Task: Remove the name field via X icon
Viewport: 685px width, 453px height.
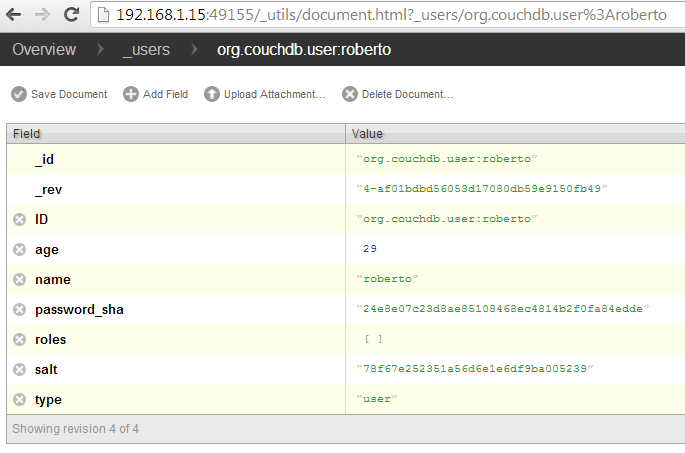Action: point(20,280)
